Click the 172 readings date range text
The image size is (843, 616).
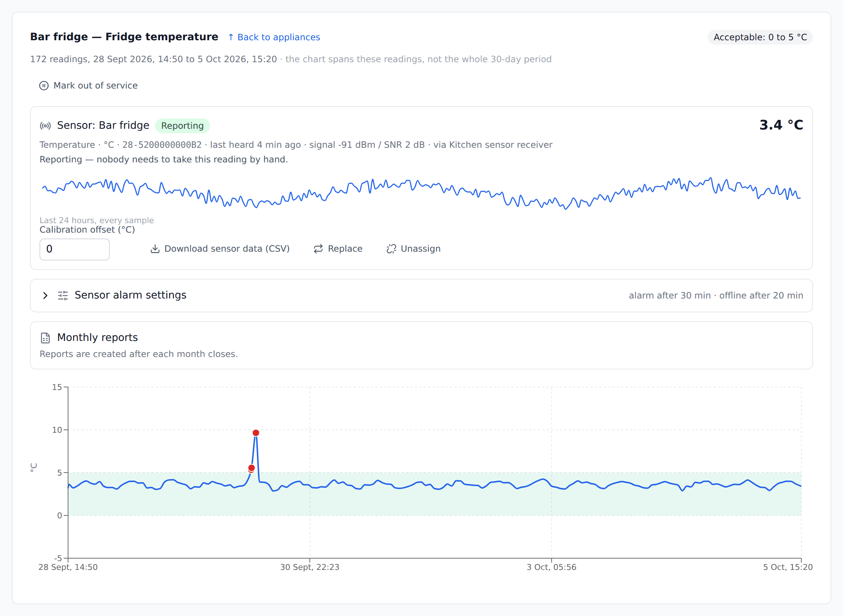(153, 59)
